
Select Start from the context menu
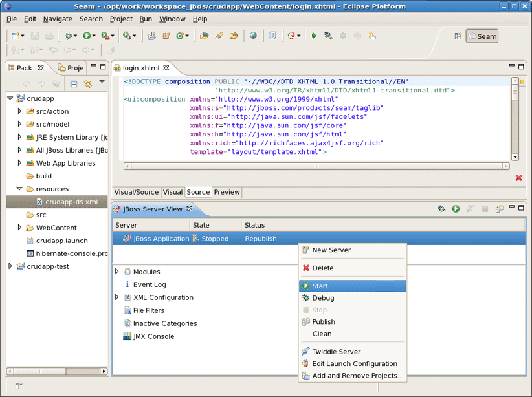[320, 286]
